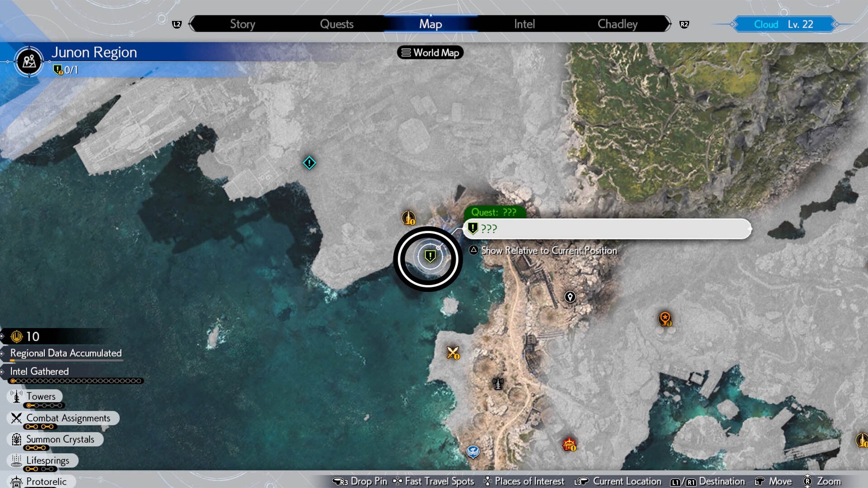The image size is (868, 488).
Task: Click the blue chocobo stop marker
Action: pyautogui.click(x=473, y=451)
